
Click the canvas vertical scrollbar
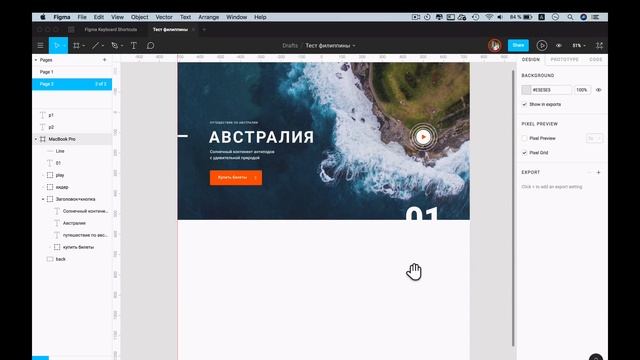513,208
